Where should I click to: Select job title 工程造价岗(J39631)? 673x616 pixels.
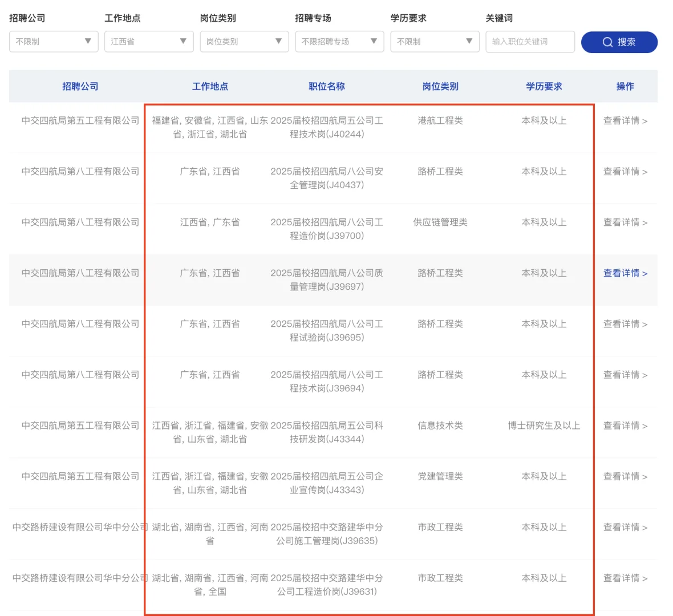(327, 585)
